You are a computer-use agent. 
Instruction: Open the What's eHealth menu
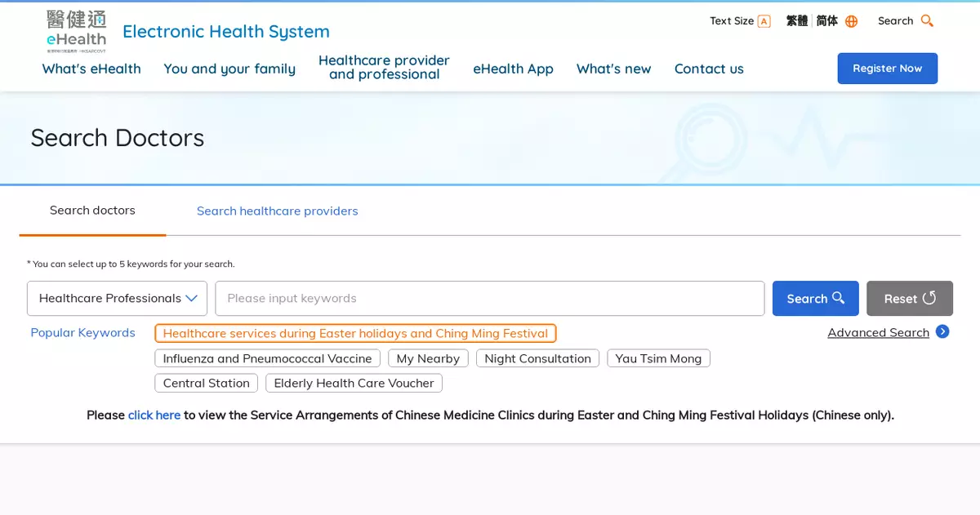[x=91, y=69]
